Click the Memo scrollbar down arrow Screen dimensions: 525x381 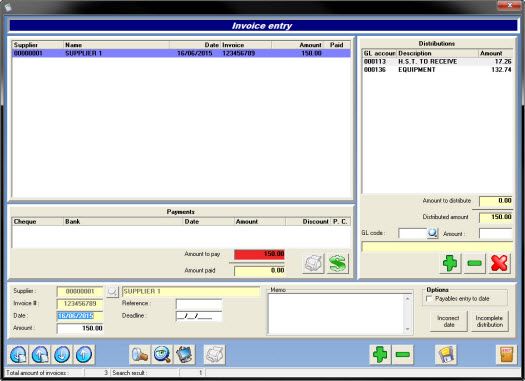point(408,329)
